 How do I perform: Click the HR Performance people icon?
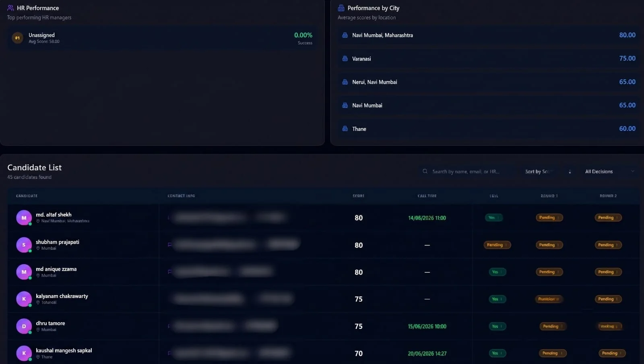[x=10, y=8]
